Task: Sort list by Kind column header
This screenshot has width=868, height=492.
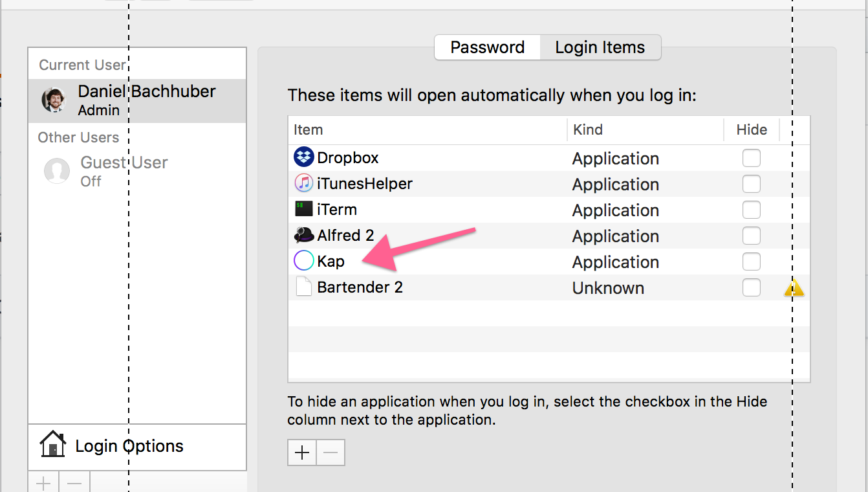Action: [x=646, y=129]
